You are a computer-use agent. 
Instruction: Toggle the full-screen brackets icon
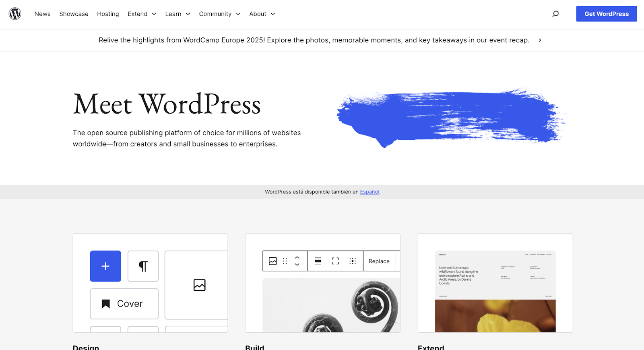pyautogui.click(x=335, y=261)
